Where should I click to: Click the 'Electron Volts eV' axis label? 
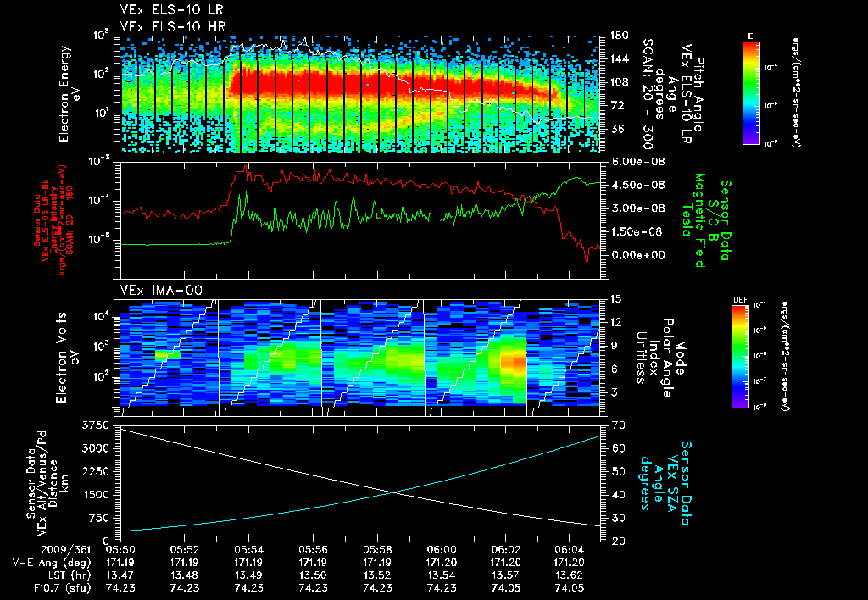pyautogui.click(x=66, y=358)
